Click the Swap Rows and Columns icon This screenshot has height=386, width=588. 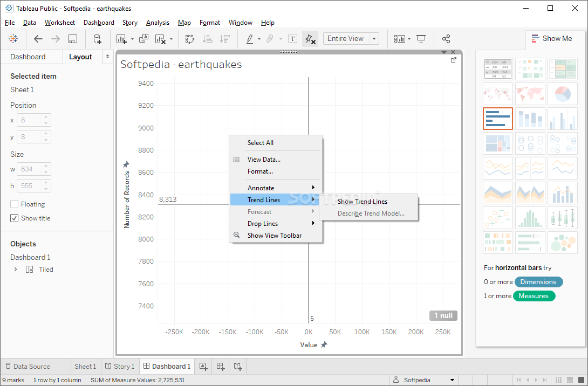190,39
